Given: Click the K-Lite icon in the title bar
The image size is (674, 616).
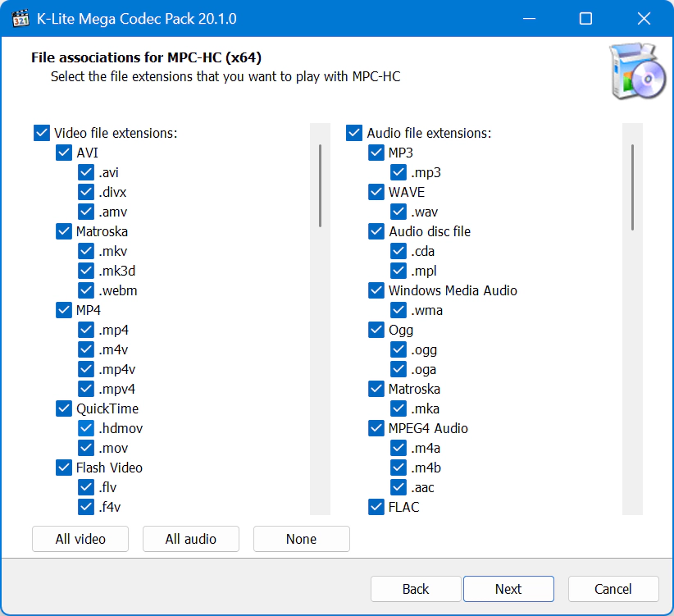Looking at the screenshot, I should (x=20, y=19).
